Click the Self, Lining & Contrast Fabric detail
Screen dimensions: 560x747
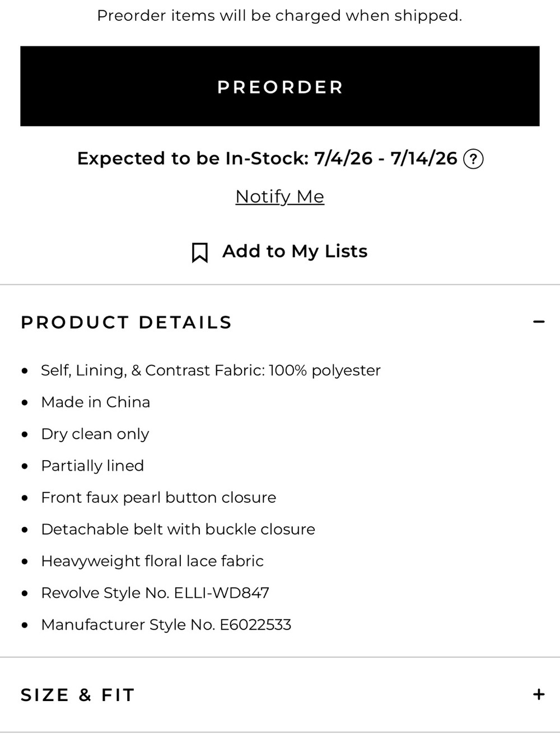pyautogui.click(x=211, y=370)
